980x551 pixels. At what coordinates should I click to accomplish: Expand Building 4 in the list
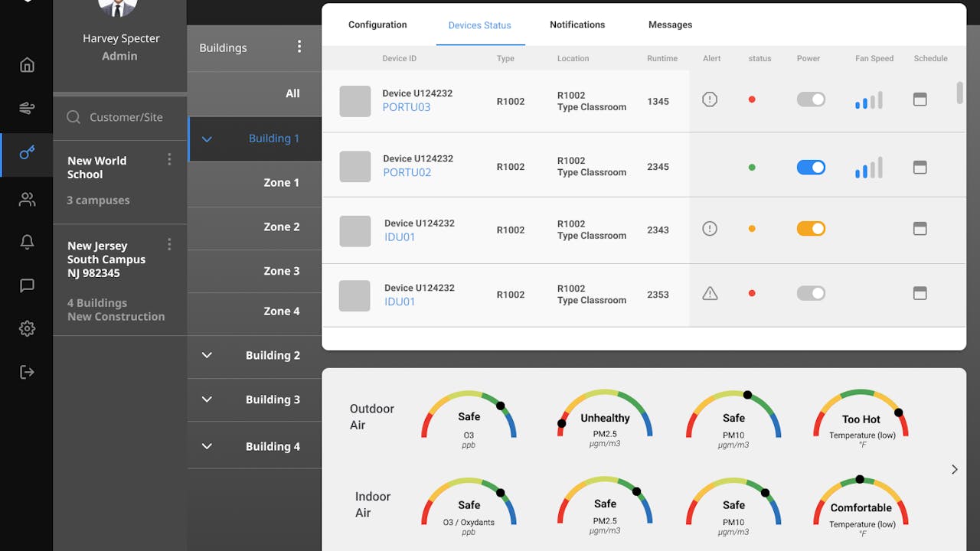[207, 446]
